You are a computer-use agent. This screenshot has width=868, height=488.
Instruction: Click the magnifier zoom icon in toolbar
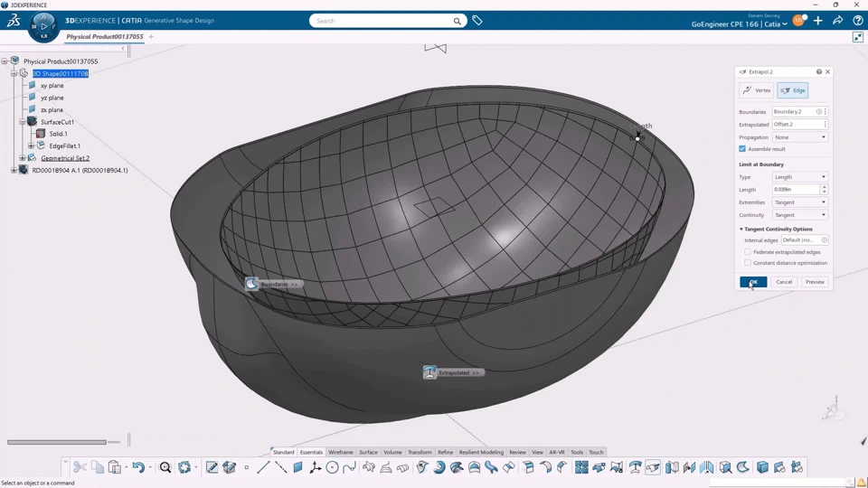coord(165,467)
